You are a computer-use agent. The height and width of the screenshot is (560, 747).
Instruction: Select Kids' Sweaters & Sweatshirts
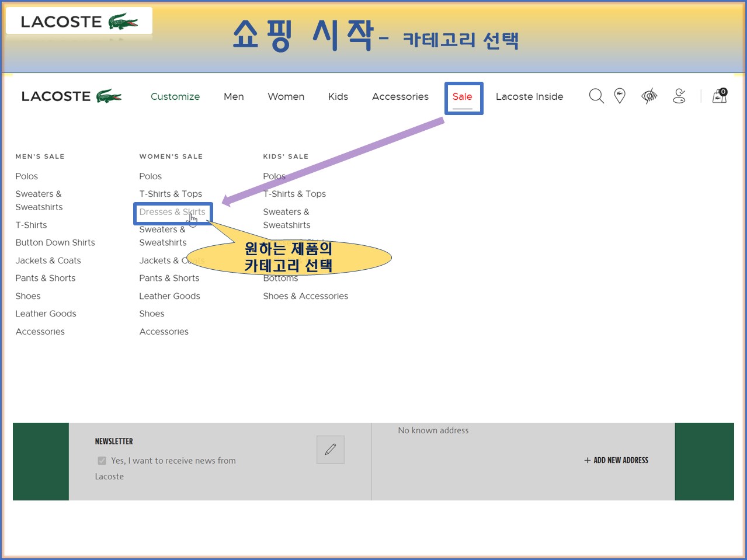click(287, 218)
